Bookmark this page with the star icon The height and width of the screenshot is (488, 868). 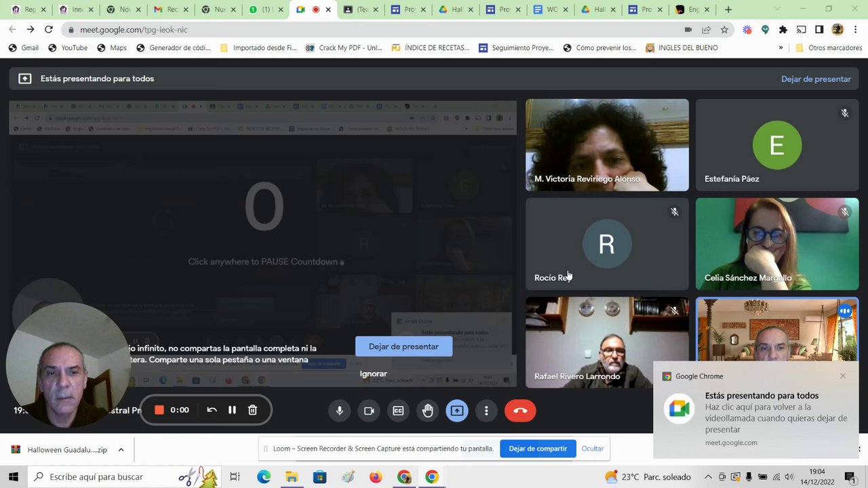724,30
